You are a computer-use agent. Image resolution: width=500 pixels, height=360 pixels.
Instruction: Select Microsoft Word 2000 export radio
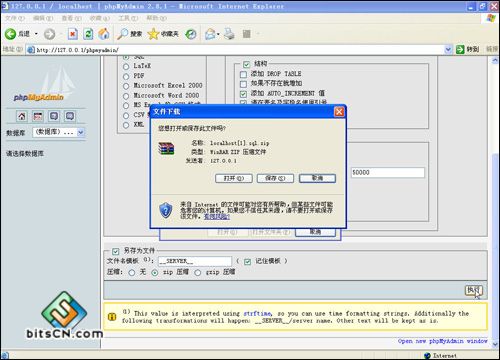(126, 96)
